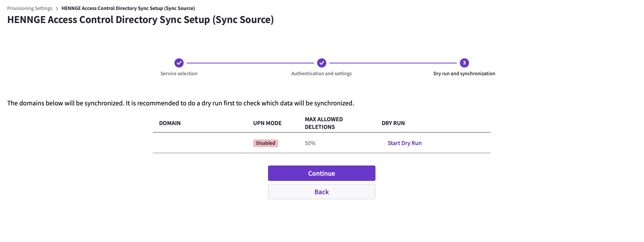The image size is (644, 242).
Task: Click the DRY RUN column header
Action: [393, 123]
